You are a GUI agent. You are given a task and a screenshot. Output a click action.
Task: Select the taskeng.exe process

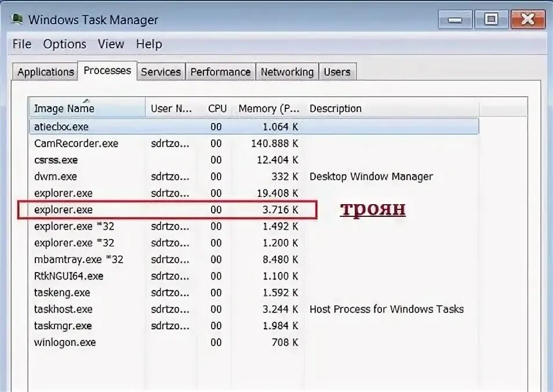coord(253,292)
